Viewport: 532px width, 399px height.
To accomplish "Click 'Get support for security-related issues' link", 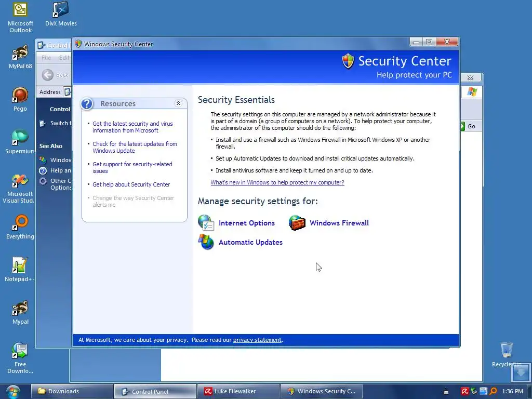I will tap(132, 168).
